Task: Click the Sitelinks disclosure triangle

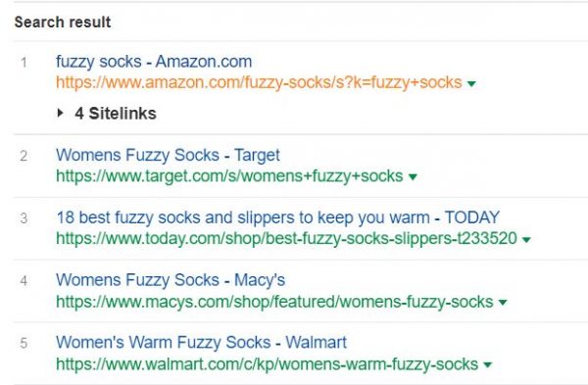Action: [x=60, y=113]
